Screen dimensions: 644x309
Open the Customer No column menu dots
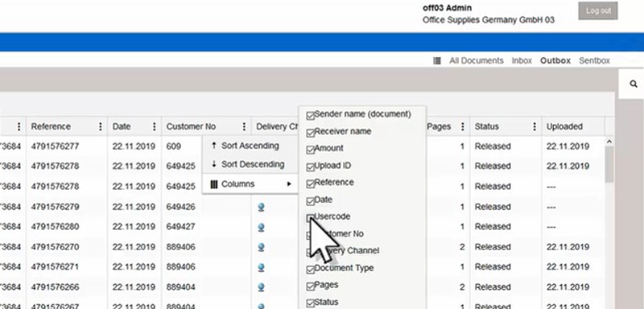(244, 126)
